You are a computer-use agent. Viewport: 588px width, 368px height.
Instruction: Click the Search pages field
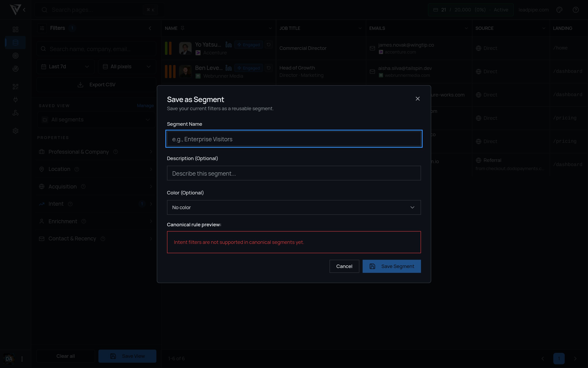click(x=100, y=10)
